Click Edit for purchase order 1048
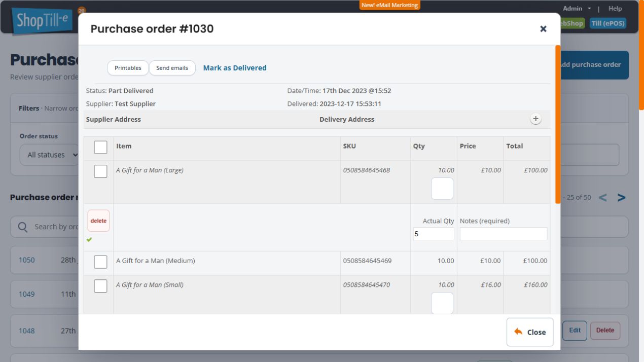 click(575, 331)
